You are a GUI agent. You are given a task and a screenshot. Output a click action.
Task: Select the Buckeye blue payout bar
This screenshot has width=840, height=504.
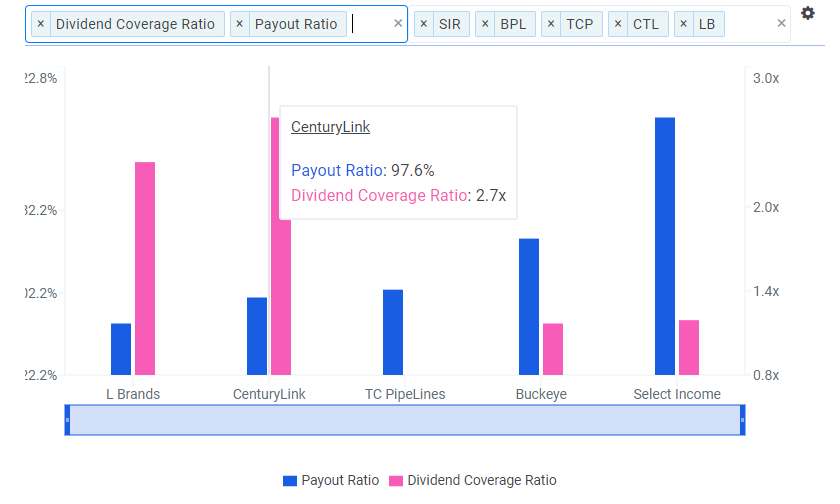[529, 307]
